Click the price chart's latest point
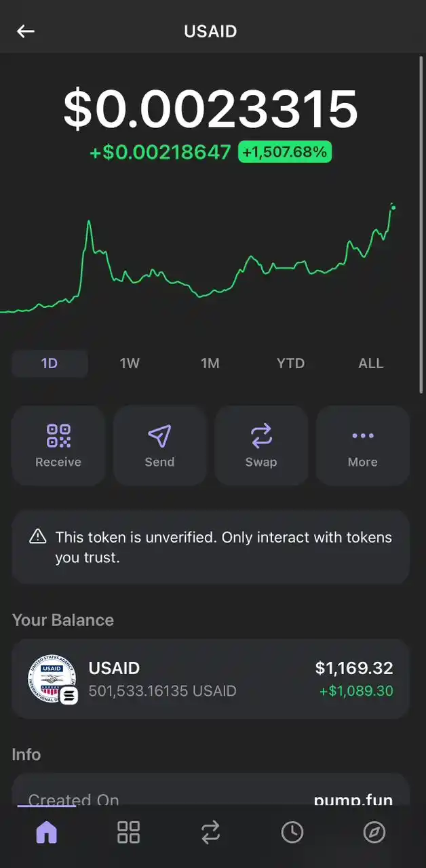 point(393,208)
